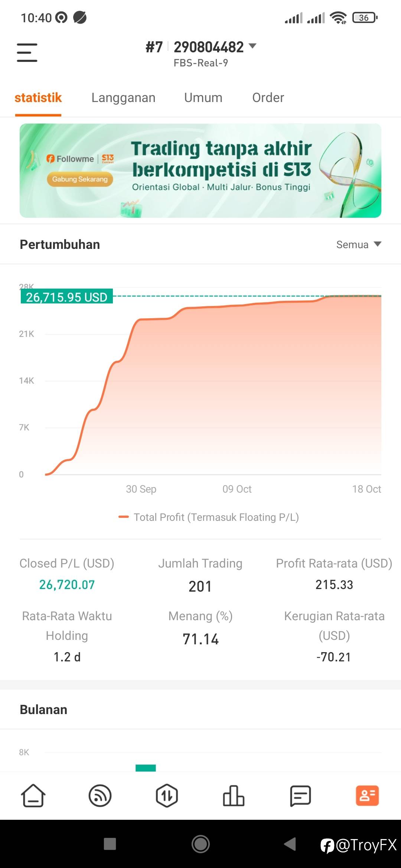Open the hamburger side menu
Screen dimensions: 401x868
pos(27,52)
